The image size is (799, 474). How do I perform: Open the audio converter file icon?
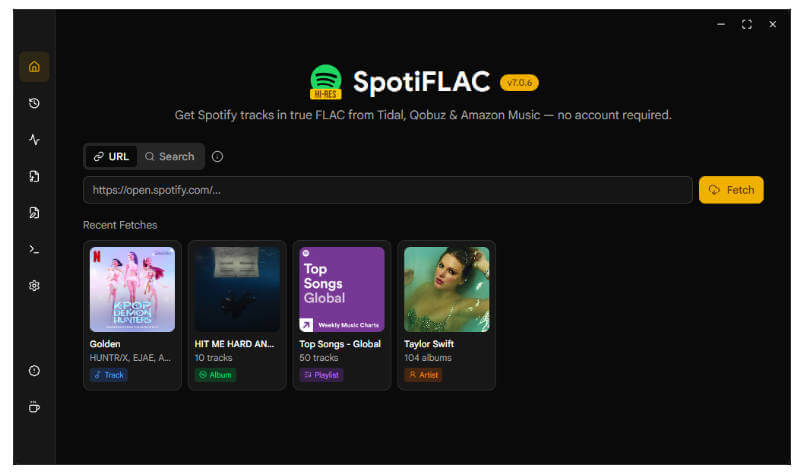coord(34,176)
